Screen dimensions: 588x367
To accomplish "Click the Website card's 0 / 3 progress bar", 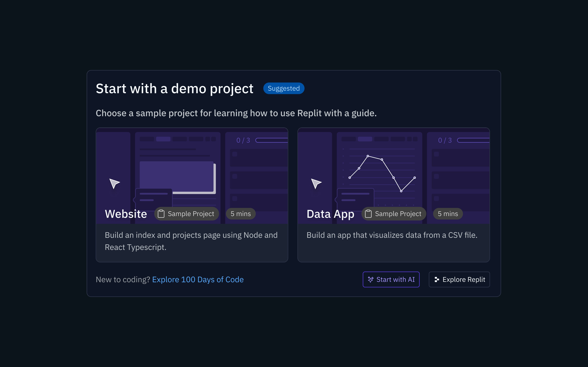I will click(x=271, y=140).
